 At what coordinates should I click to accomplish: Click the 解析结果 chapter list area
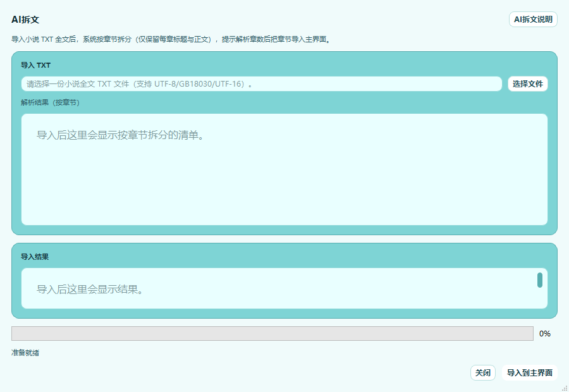(x=284, y=169)
